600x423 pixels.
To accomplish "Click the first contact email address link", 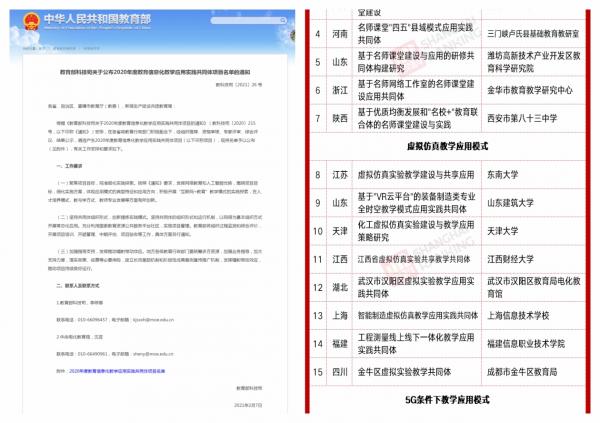I will (153, 320).
